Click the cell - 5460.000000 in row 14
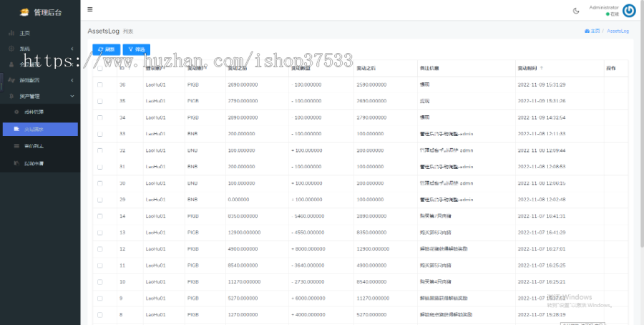The image size is (644, 325). pos(308,216)
